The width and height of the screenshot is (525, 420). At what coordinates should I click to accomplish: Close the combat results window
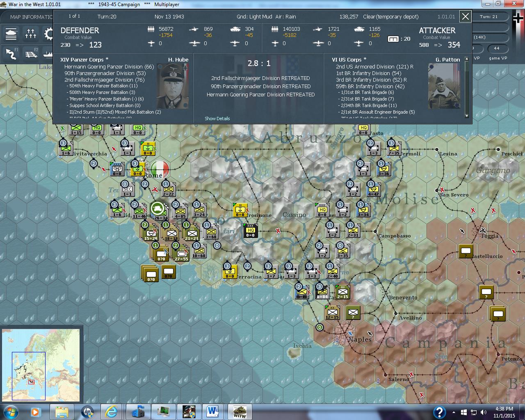[465, 17]
